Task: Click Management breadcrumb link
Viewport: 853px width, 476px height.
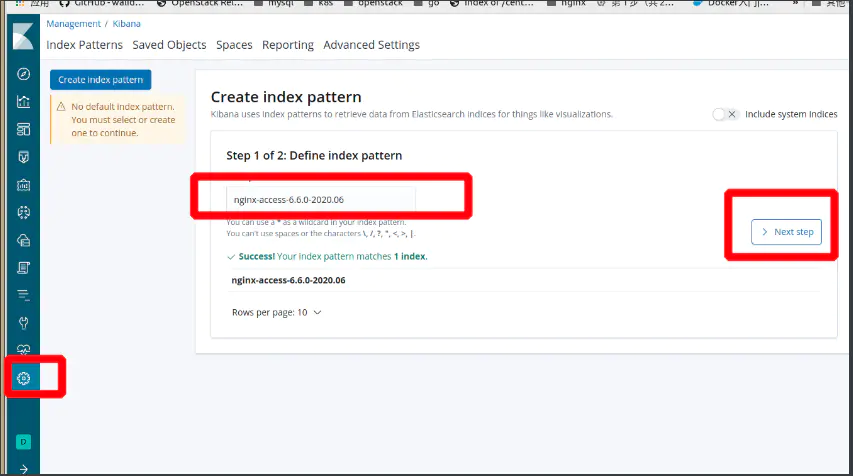Action: 73,24
